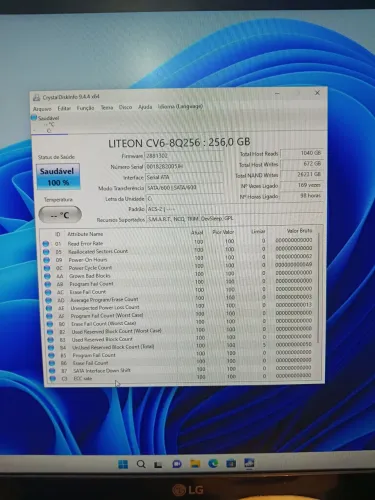Click the Attribute Name column header
375x500 pixels.
pyautogui.click(x=85, y=234)
